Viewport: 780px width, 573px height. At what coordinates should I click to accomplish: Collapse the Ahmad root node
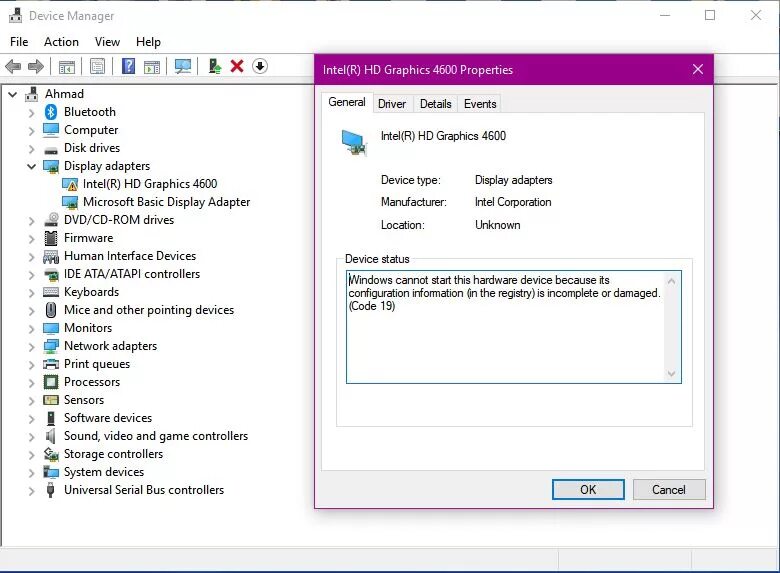(13, 94)
